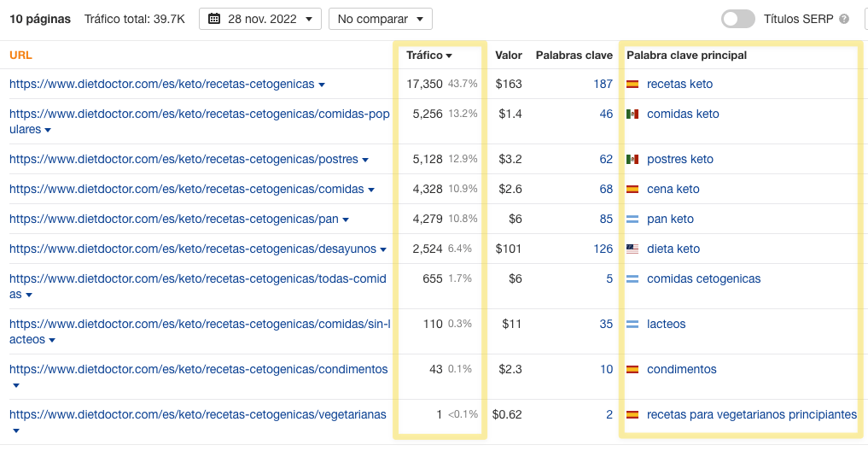The height and width of the screenshot is (451, 868).
Task: Click the 187 keywords count link
Action: pos(603,85)
